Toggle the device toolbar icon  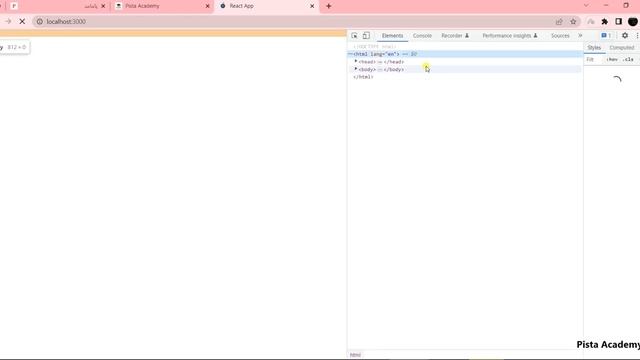point(366,36)
